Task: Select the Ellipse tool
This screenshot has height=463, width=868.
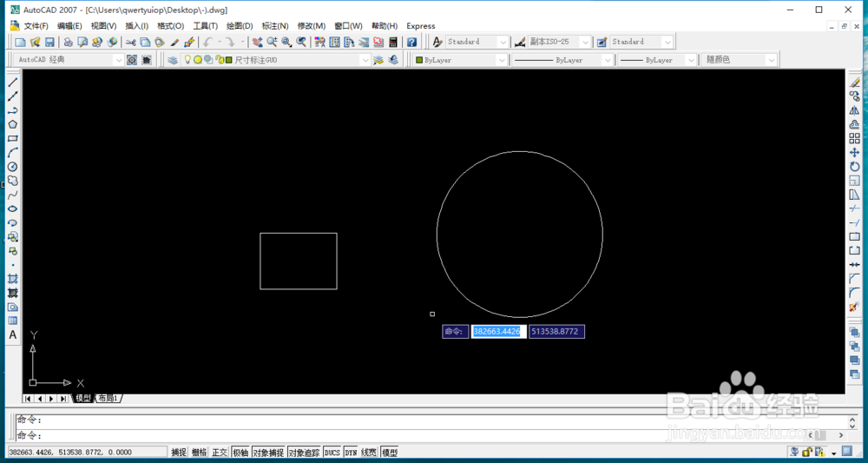Action: pyautogui.click(x=13, y=208)
